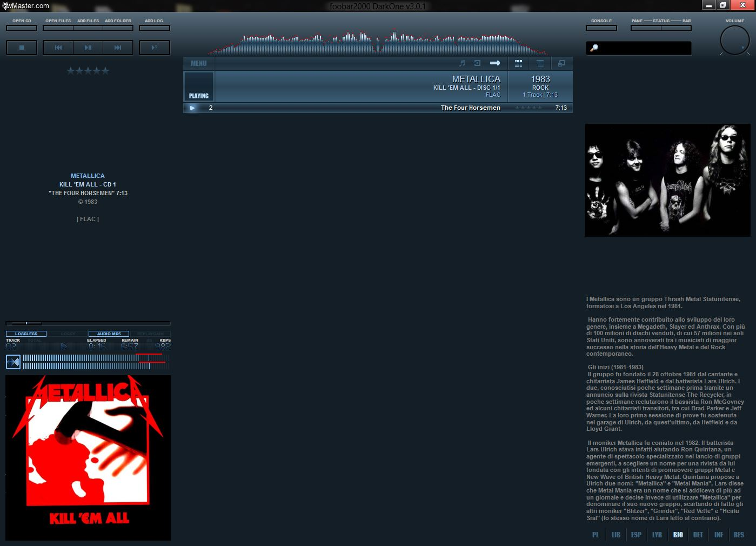Viewport: 756px width, 546px height.
Task: Click the OPEN FILES button
Action: 58,28
